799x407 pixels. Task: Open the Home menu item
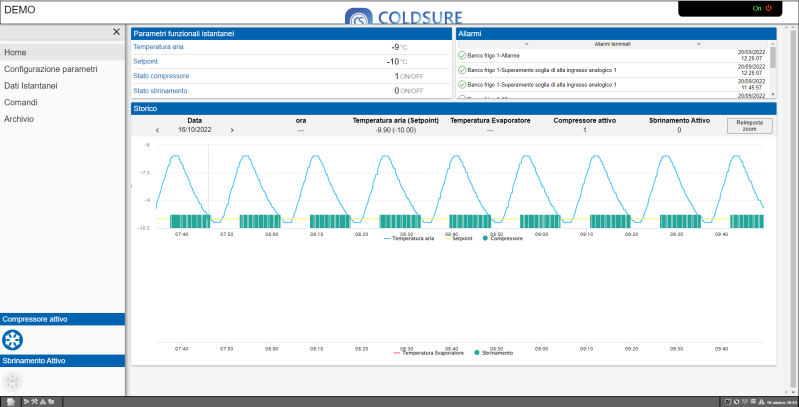pyautogui.click(x=62, y=52)
